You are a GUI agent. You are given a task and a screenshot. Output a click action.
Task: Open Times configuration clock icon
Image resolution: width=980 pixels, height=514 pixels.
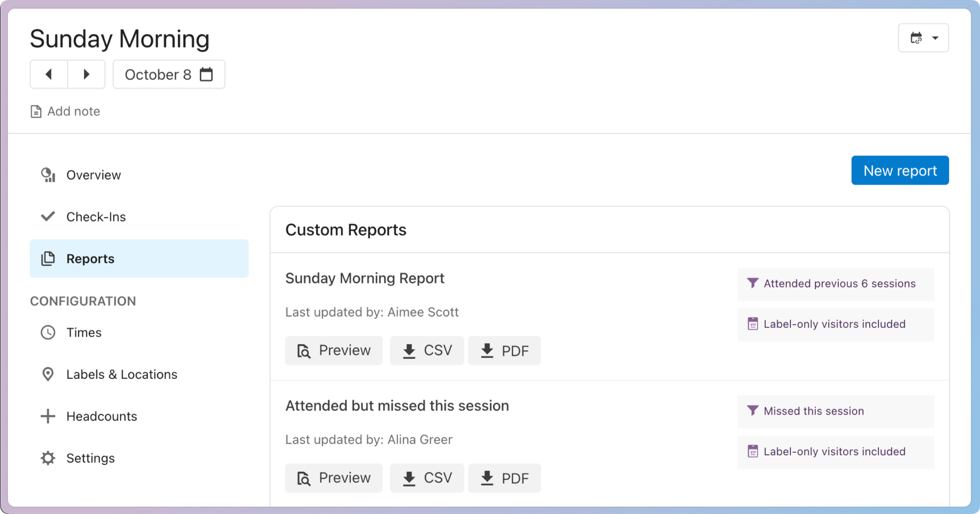[48, 333]
